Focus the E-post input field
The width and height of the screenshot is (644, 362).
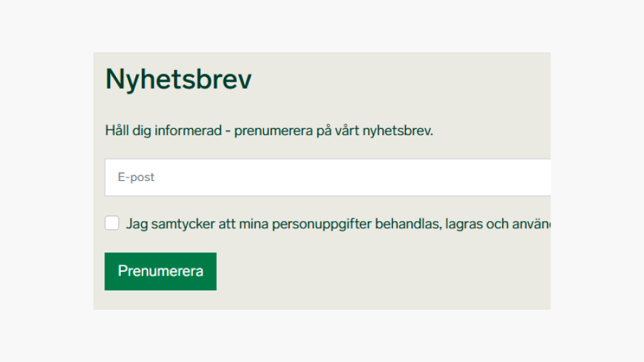pos(328,177)
